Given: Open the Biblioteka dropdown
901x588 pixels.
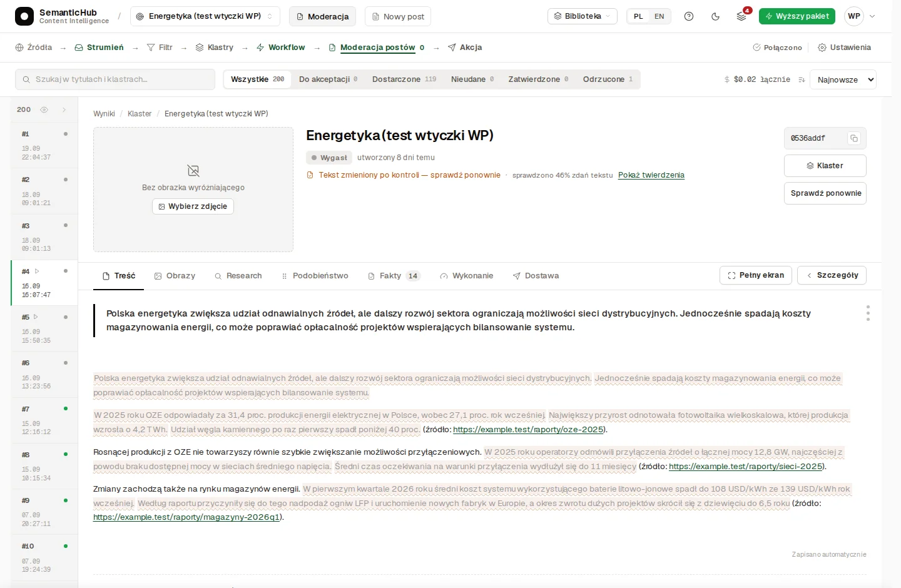Looking at the screenshot, I should pyautogui.click(x=583, y=16).
